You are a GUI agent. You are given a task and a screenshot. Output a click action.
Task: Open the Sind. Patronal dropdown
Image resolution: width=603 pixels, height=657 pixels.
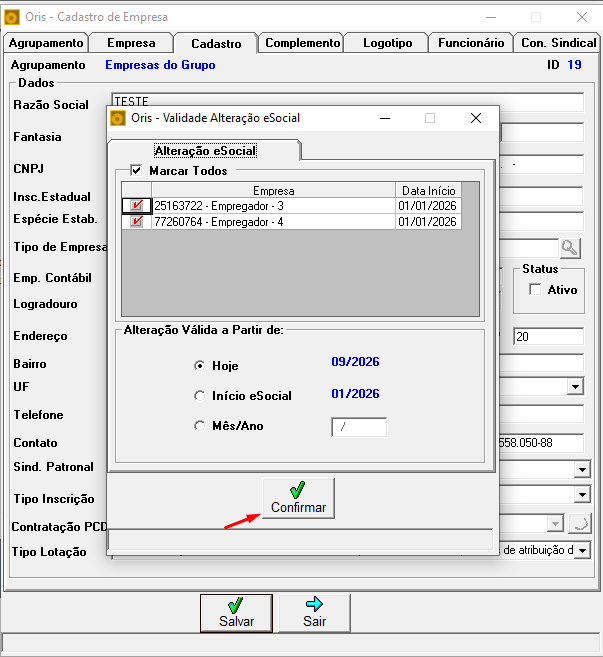pos(582,470)
